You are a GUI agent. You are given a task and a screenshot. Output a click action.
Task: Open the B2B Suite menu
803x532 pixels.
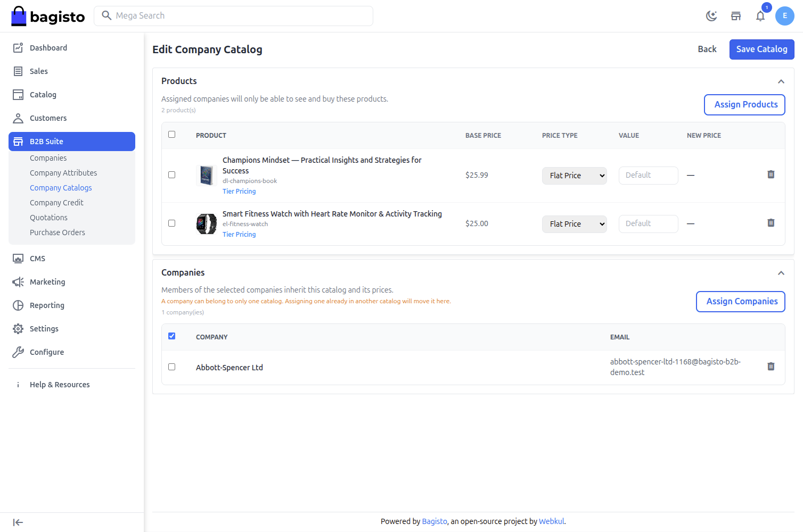point(72,142)
